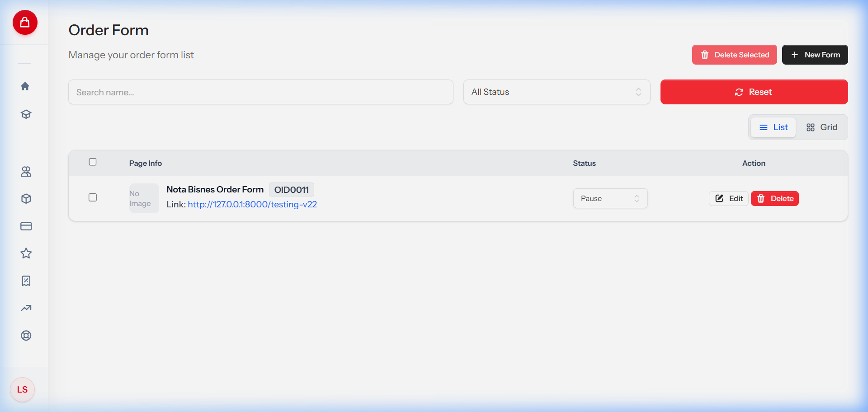Edit the Nota Bisnes Order Form
The width and height of the screenshot is (868, 412).
[x=728, y=198]
